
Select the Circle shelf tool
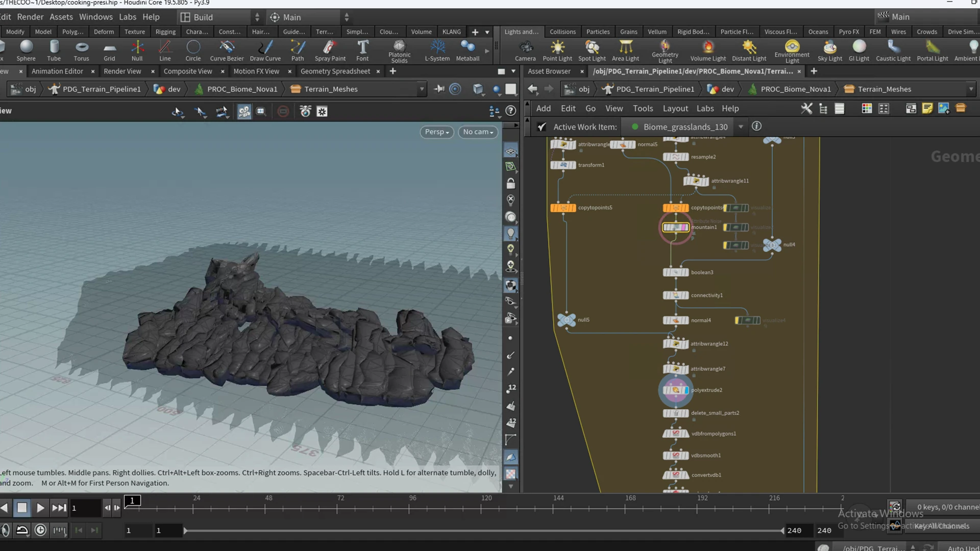(193, 51)
